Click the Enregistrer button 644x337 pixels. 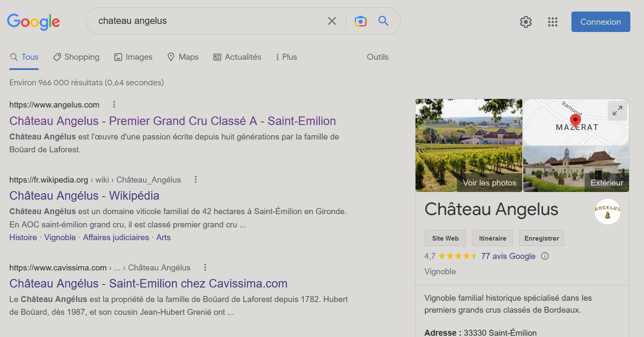[x=542, y=238]
